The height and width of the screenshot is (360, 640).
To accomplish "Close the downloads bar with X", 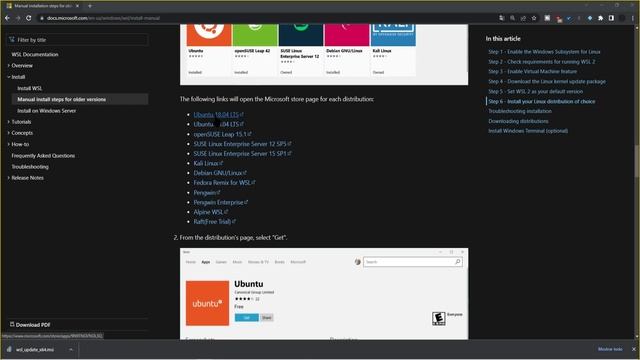I will coord(634,349).
